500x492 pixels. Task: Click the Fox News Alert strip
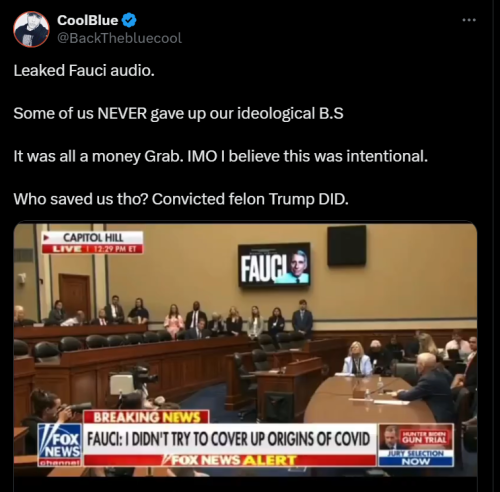[230, 460]
